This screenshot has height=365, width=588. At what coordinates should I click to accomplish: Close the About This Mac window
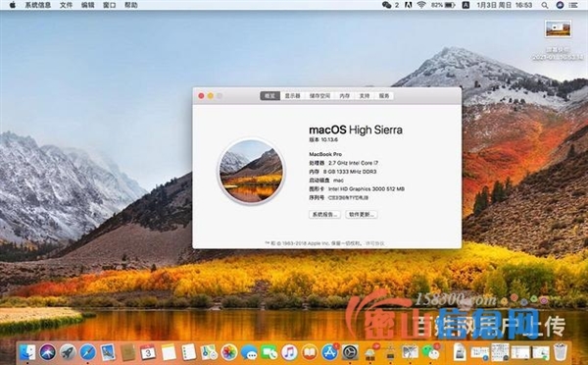(x=201, y=96)
